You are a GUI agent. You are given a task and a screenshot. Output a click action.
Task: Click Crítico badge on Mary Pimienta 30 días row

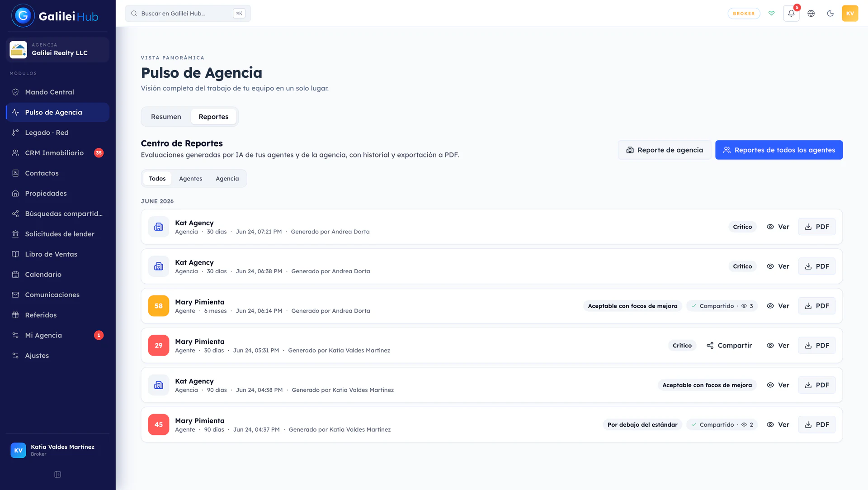pyautogui.click(x=682, y=346)
